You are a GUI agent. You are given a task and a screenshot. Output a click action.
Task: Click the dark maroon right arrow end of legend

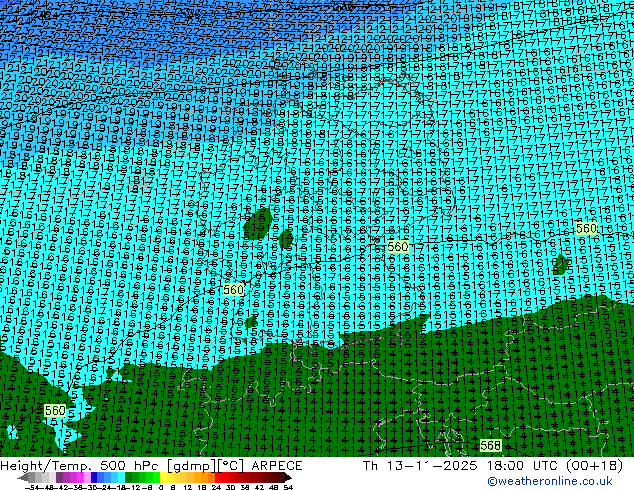pos(287,477)
